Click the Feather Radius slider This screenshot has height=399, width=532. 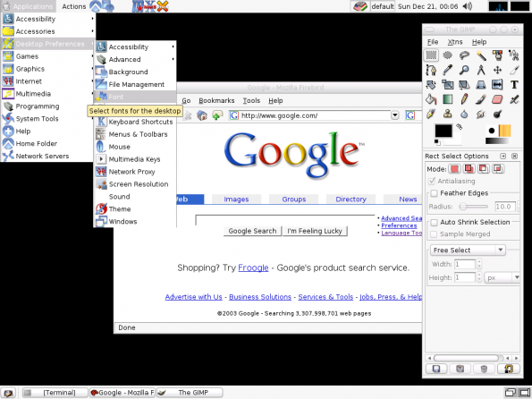click(x=473, y=206)
